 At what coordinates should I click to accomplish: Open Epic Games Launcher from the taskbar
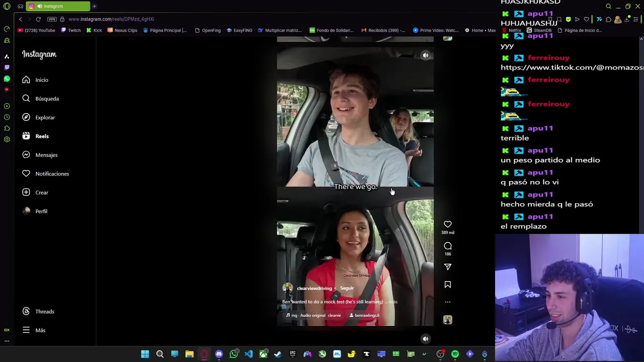tap(292, 354)
